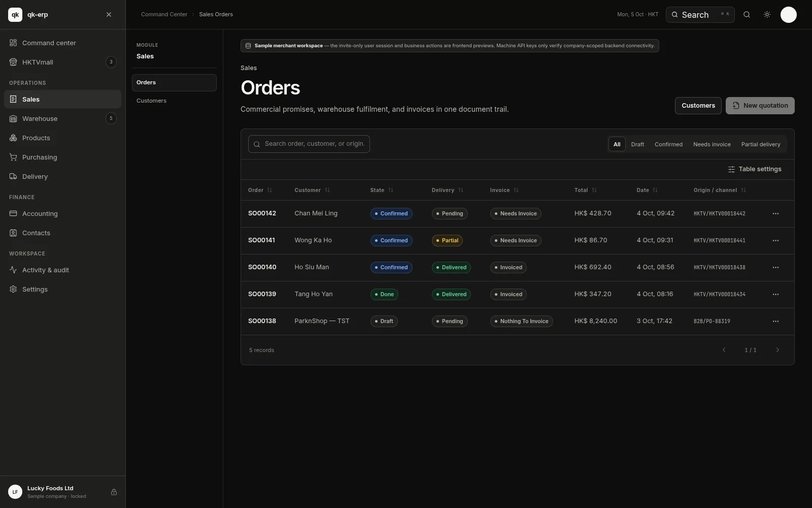Open row actions for order SO00138

coord(775,321)
